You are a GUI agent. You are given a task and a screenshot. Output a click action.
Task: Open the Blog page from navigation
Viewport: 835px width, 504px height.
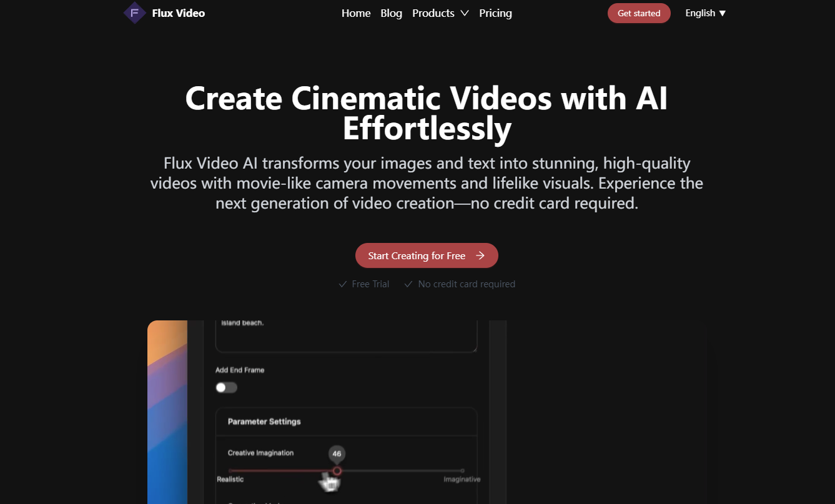tap(391, 12)
